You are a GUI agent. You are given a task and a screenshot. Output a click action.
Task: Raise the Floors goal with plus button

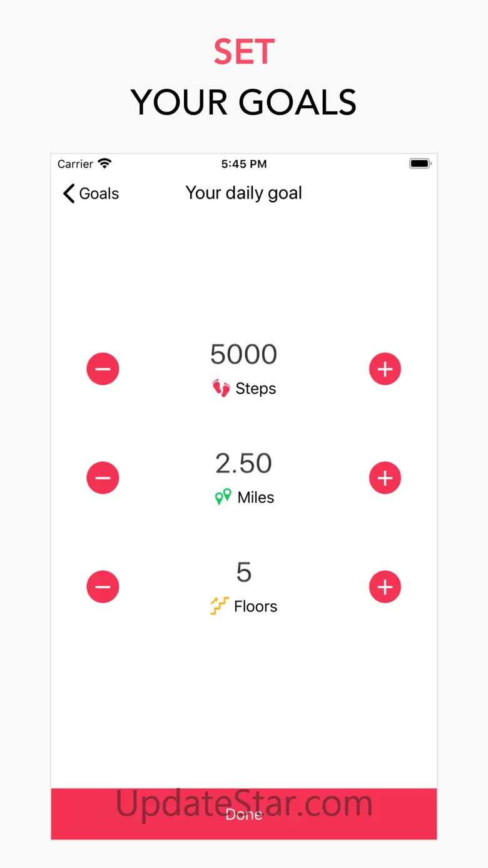[x=385, y=587]
